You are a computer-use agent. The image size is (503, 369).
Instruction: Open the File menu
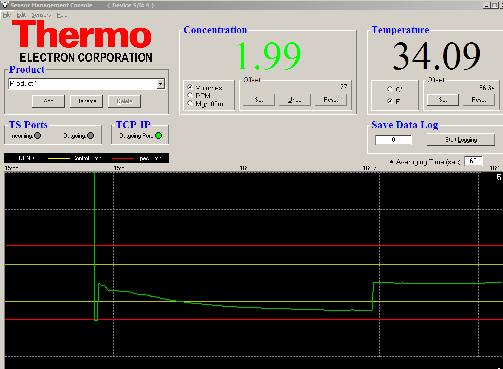[6, 15]
